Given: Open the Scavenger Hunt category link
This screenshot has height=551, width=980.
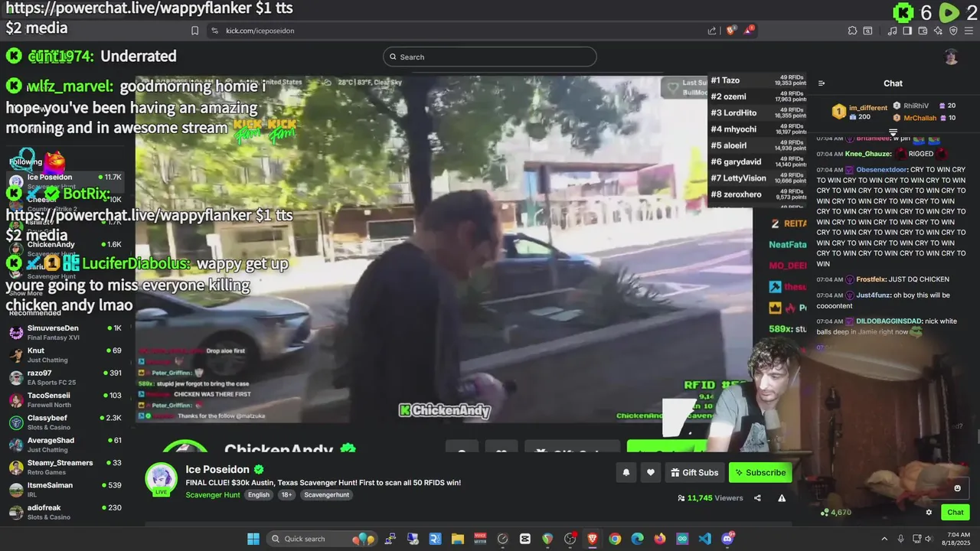Looking at the screenshot, I should 213,495.
